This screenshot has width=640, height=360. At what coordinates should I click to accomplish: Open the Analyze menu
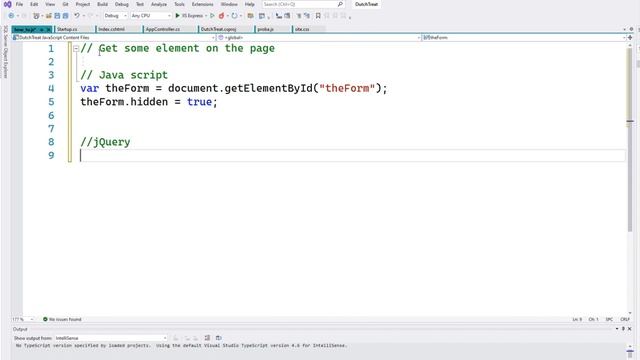tap(159, 4)
